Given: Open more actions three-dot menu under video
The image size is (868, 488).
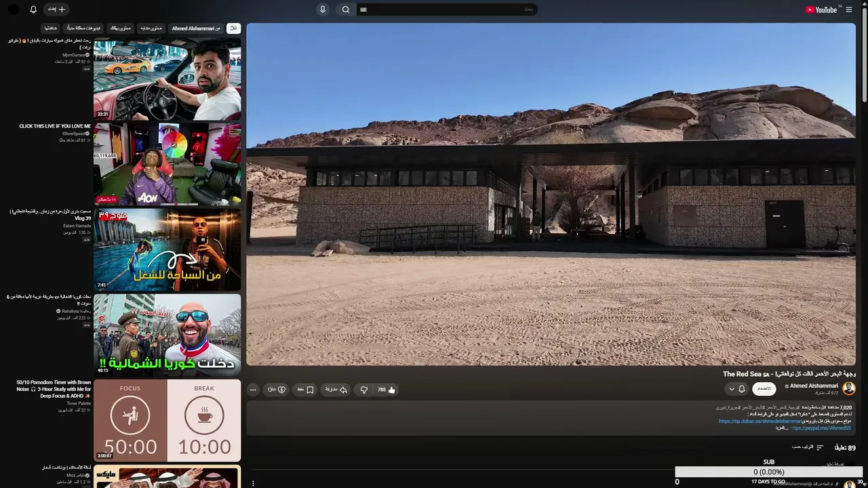Looking at the screenshot, I should pos(253,390).
